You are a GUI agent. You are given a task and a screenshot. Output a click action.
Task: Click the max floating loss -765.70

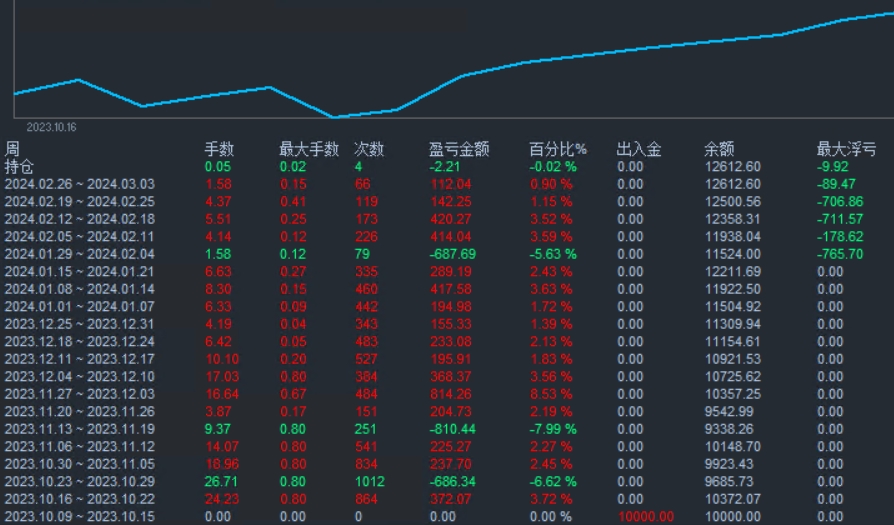840,254
